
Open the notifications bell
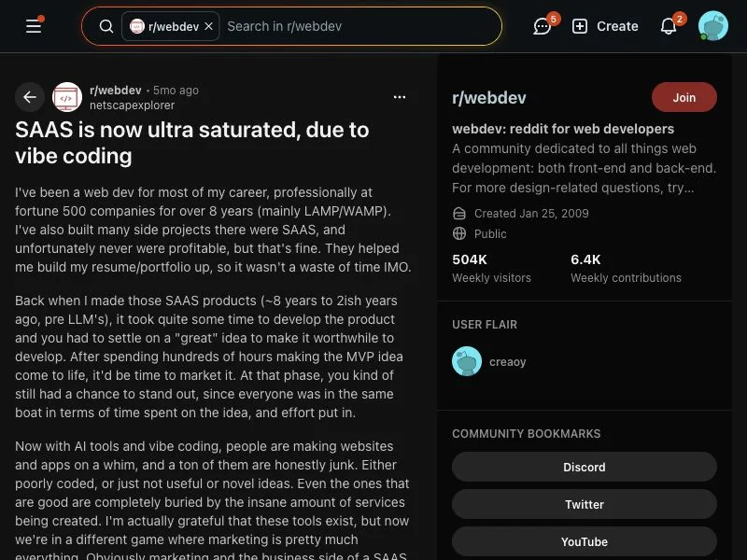click(x=669, y=26)
